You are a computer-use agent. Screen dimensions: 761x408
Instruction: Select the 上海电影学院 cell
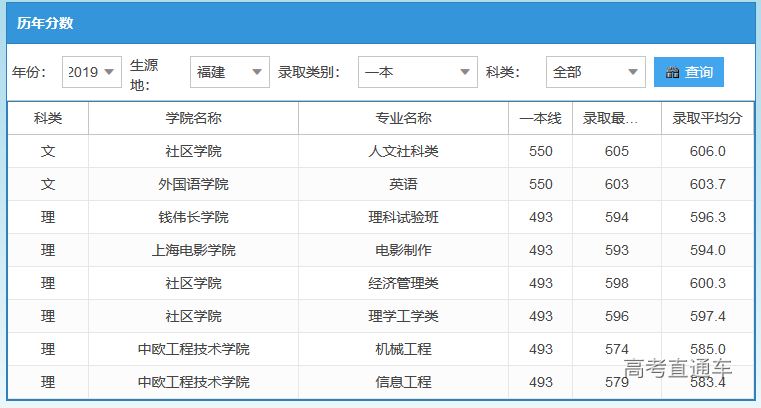[x=193, y=250]
